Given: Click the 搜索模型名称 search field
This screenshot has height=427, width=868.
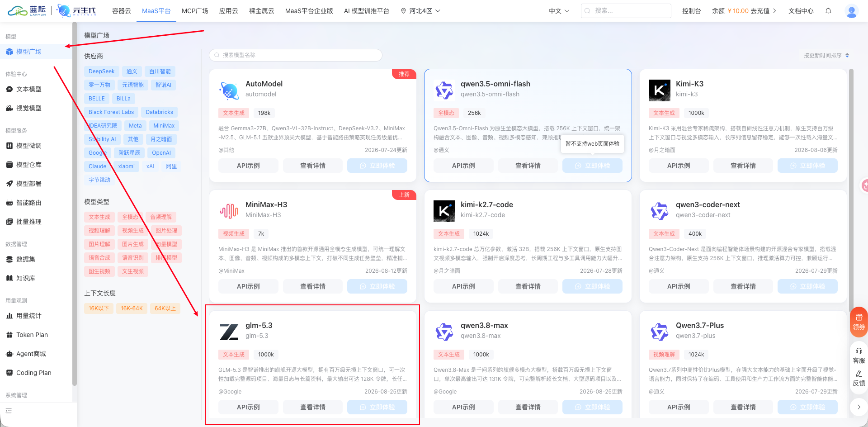Looking at the screenshot, I should pyautogui.click(x=296, y=55).
